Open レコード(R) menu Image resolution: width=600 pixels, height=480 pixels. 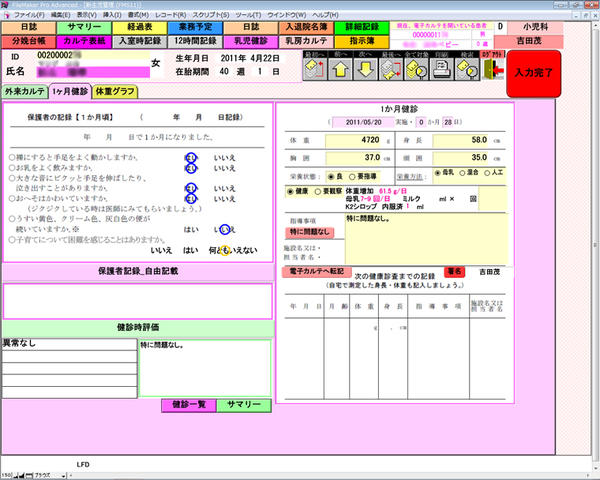pyautogui.click(x=171, y=15)
